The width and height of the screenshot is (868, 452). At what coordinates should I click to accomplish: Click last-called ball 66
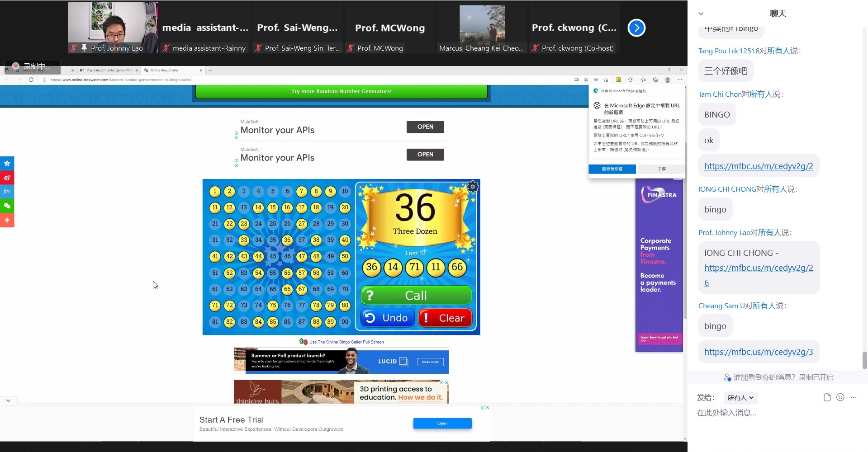coord(457,267)
